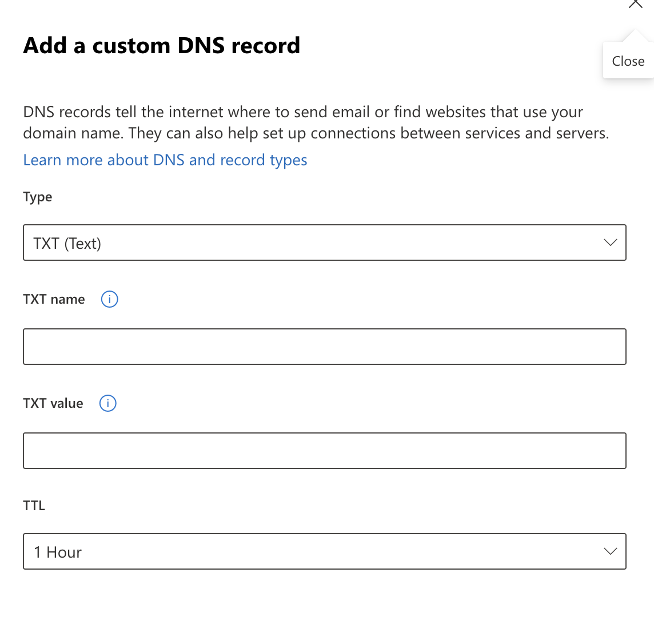Viewport: 654px width, 644px height.
Task: Open the Type dropdown showing TXT (Text)
Action: coord(324,243)
